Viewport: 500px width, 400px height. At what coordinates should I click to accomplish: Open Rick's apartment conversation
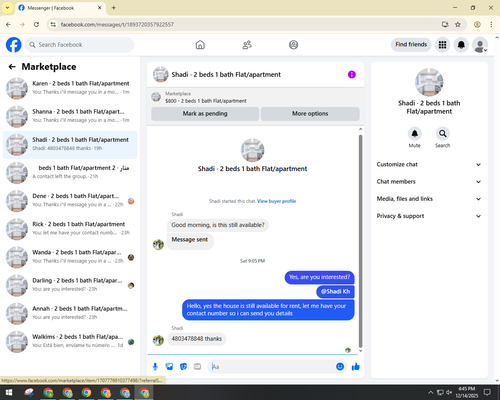[70, 229]
